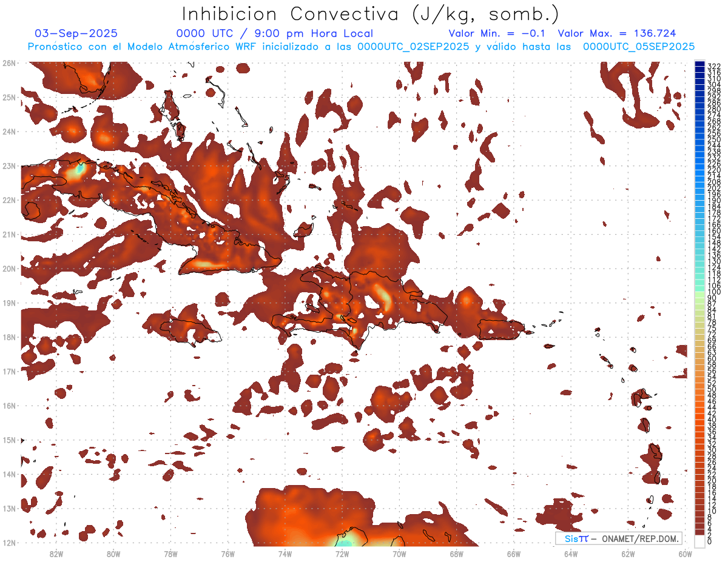The height and width of the screenshot is (562, 728).
Task: Click the white 0 colorbar swatch
Action: (699, 541)
